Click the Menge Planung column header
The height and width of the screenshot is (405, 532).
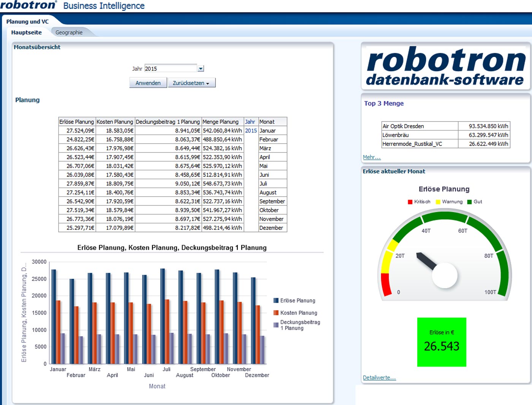222,122
